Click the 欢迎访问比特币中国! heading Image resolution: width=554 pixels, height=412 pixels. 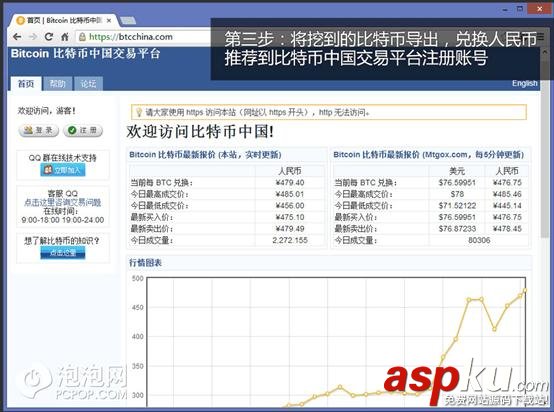[x=200, y=132]
